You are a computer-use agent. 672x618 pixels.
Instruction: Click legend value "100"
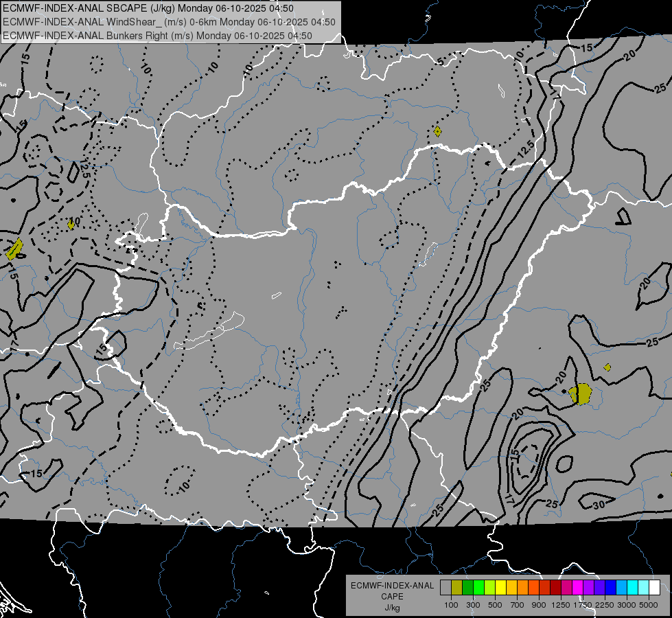coord(451,605)
